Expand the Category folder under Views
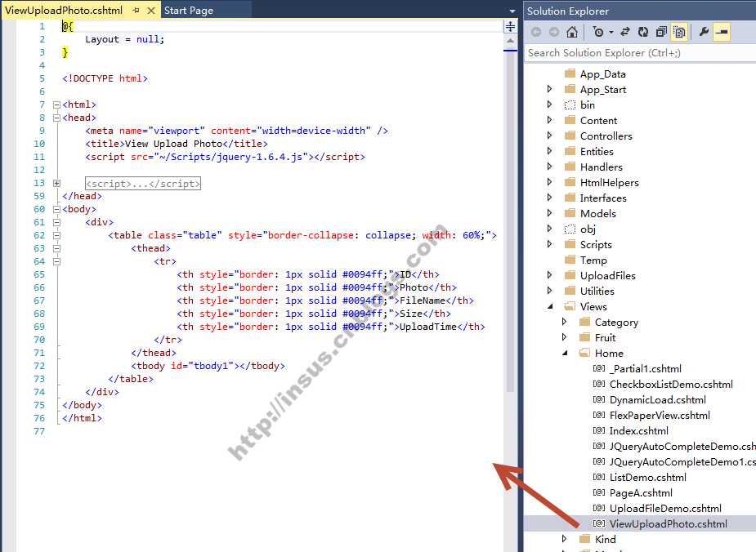 [564, 322]
